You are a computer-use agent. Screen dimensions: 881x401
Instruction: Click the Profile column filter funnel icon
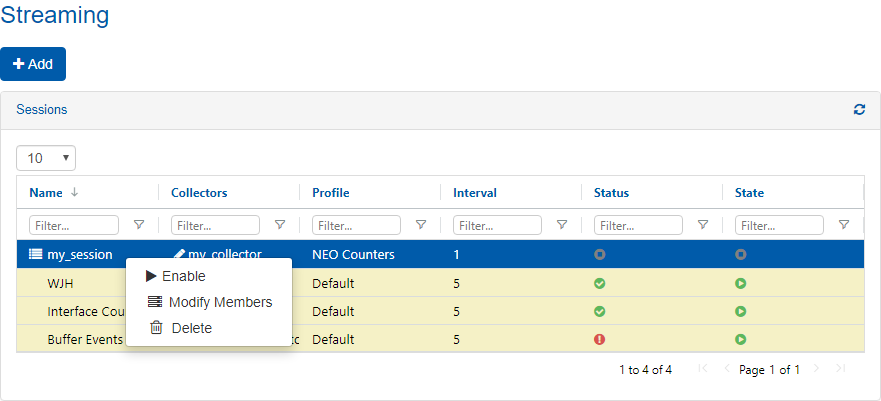[421, 225]
